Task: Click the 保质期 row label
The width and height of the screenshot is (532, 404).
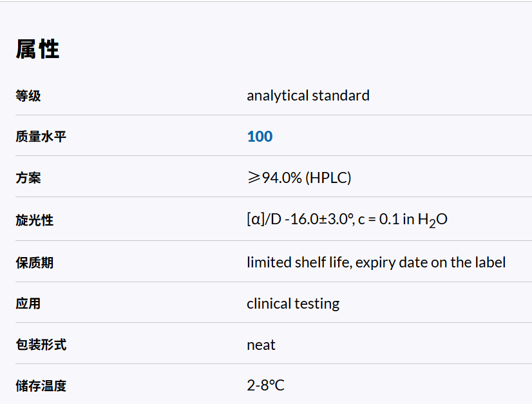Action: point(35,263)
